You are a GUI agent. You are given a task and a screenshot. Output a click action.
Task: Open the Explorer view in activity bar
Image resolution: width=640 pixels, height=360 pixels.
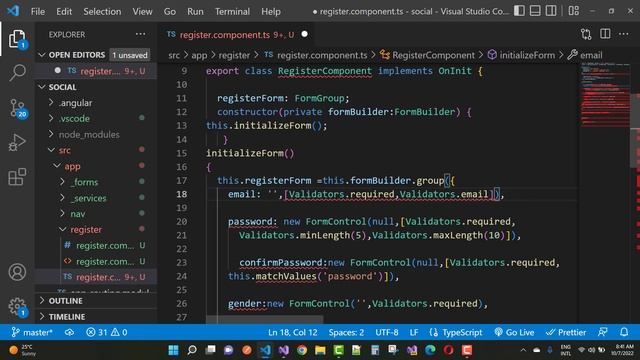(17, 39)
